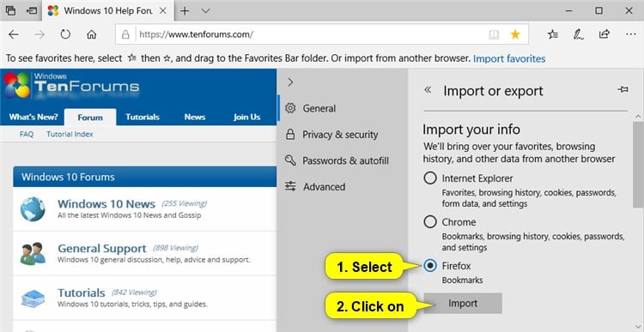Click the yellow favorites star in address bar

pyautogui.click(x=515, y=34)
